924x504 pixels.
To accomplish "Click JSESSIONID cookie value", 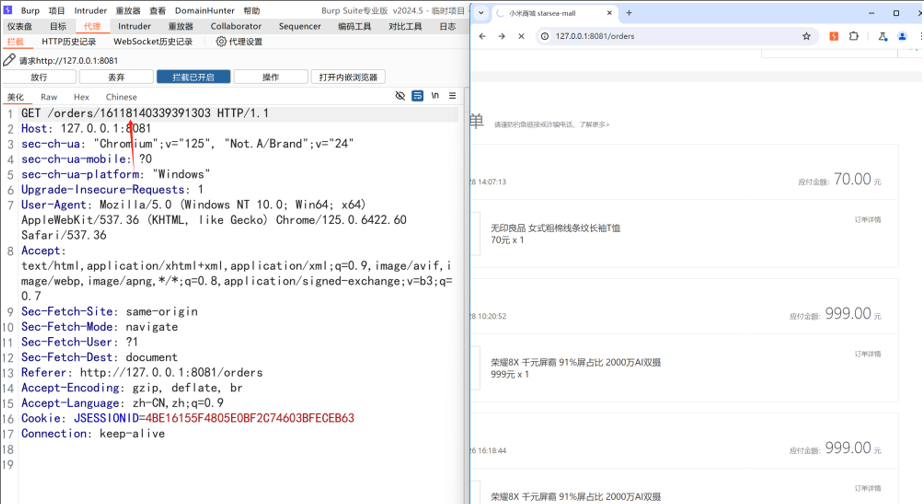I will click(x=250, y=419).
